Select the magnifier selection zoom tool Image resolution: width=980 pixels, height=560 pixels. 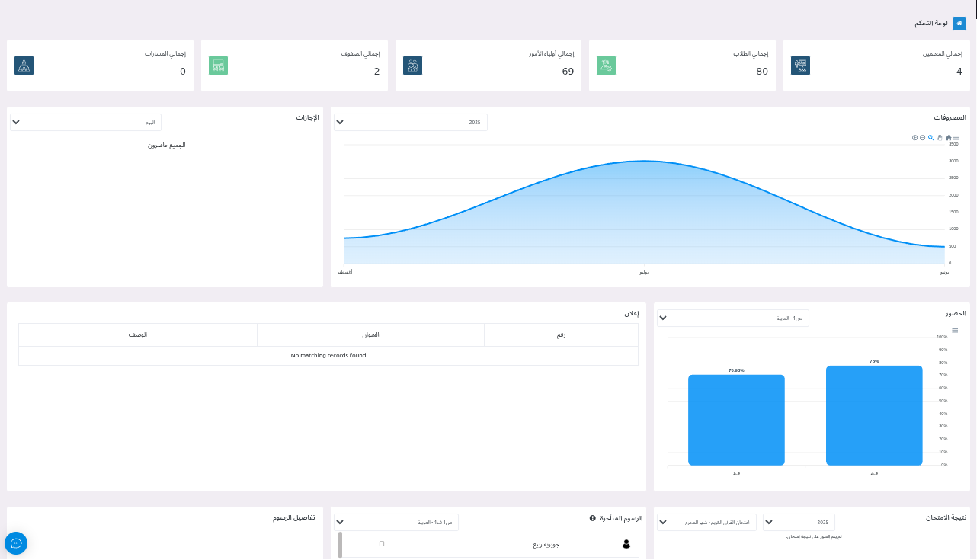pos(930,138)
